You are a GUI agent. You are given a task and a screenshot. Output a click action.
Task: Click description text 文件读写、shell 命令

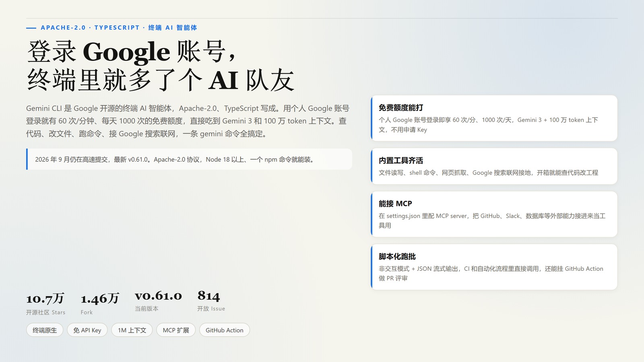point(488,173)
